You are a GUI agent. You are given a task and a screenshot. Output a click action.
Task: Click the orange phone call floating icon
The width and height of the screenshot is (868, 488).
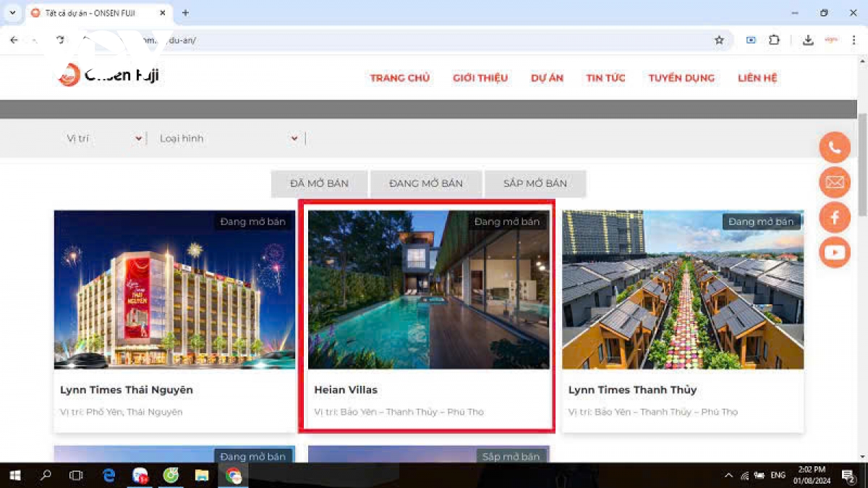[x=835, y=148]
